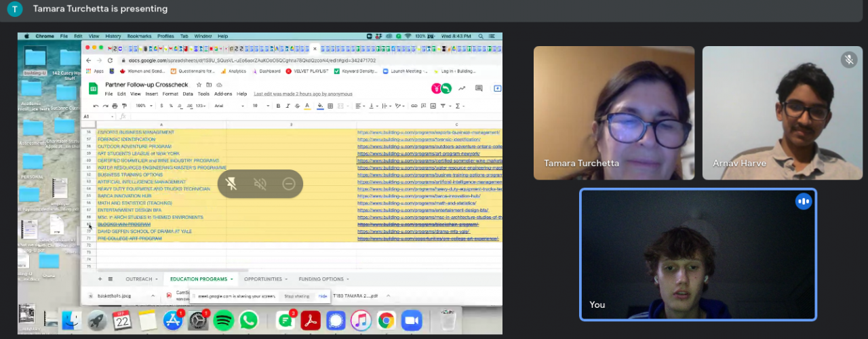The width and height of the screenshot is (868, 339).
Task: Open the zoom 100% dropdown
Action: pos(144,106)
